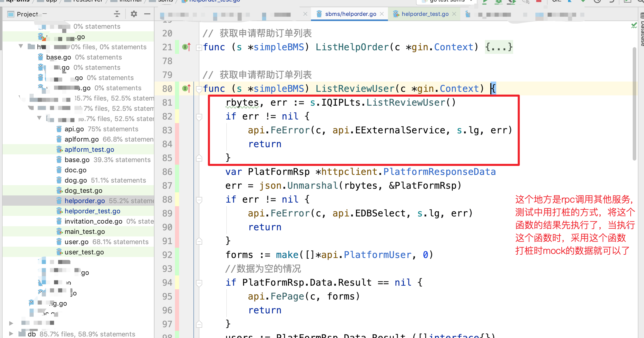Click Go file icon beside api.go
Viewport: 644px width, 338px height.
pos(59,129)
